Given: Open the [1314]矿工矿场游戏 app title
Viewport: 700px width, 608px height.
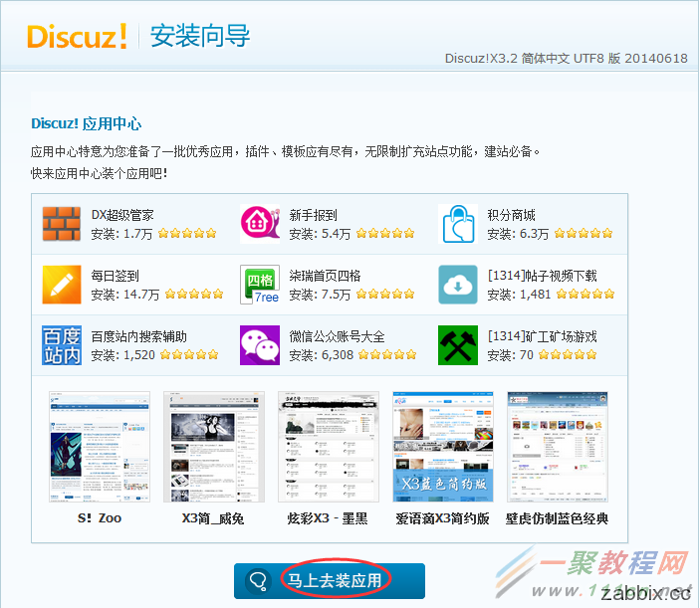Looking at the screenshot, I should pos(542,336).
